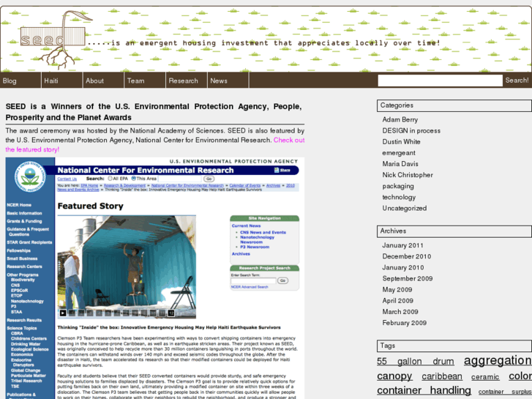This screenshot has height=399, width=532.
Task: Click the Archives sidebar heading
Action: click(454, 231)
